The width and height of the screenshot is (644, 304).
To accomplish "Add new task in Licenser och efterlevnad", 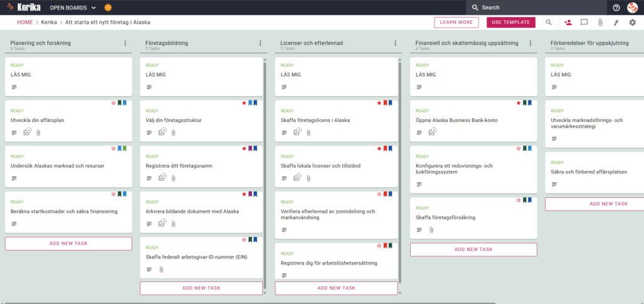I will point(336,288).
